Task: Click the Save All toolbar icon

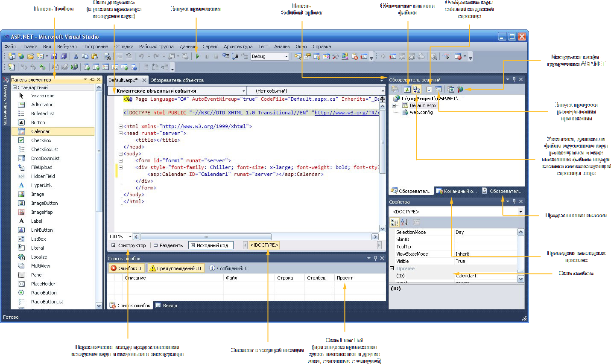Action: tap(64, 56)
